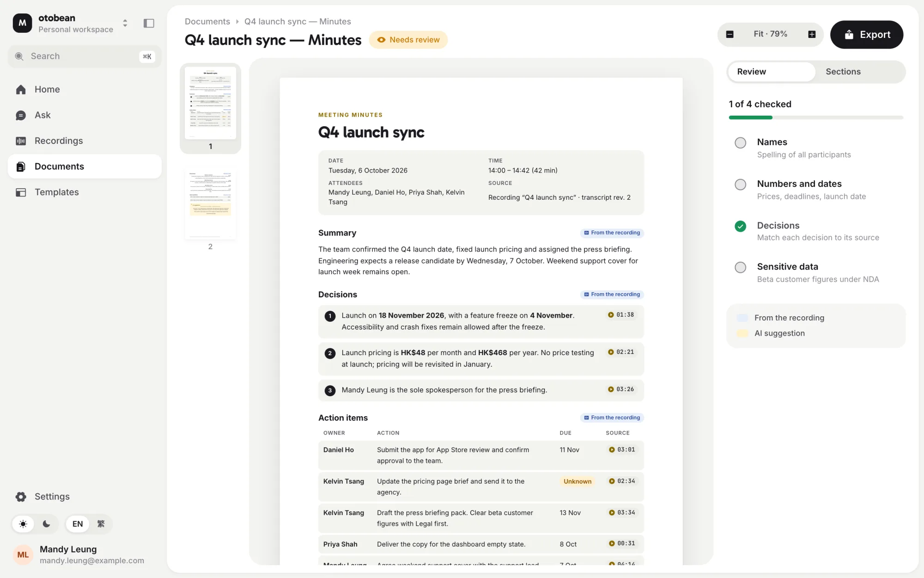Jump to source timestamp 03:34

pos(622,513)
